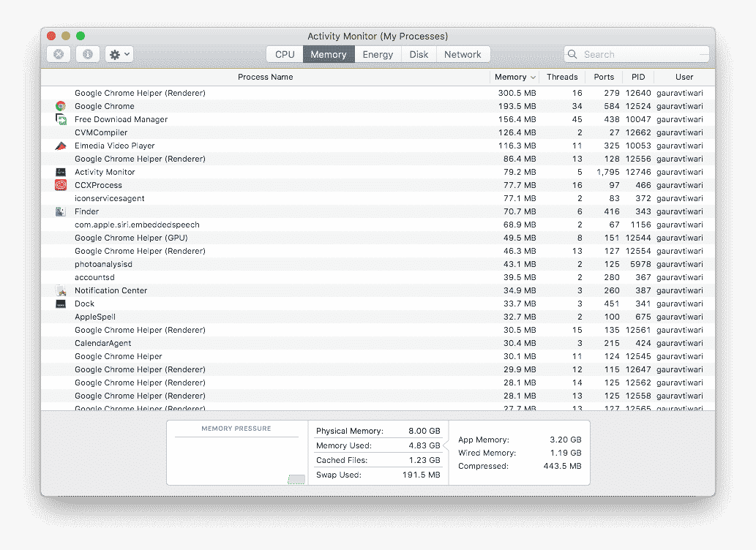Switch to the CPU tab
This screenshot has width=756, height=550.
[x=285, y=54]
